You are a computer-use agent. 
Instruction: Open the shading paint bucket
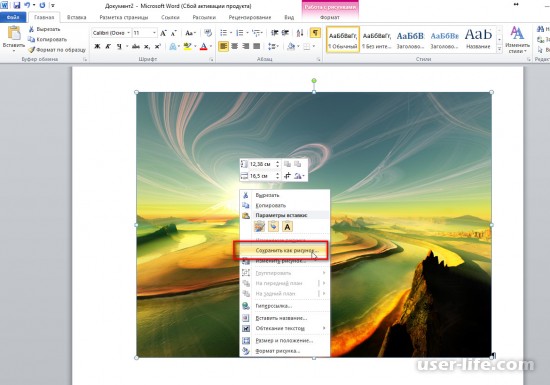(291, 46)
